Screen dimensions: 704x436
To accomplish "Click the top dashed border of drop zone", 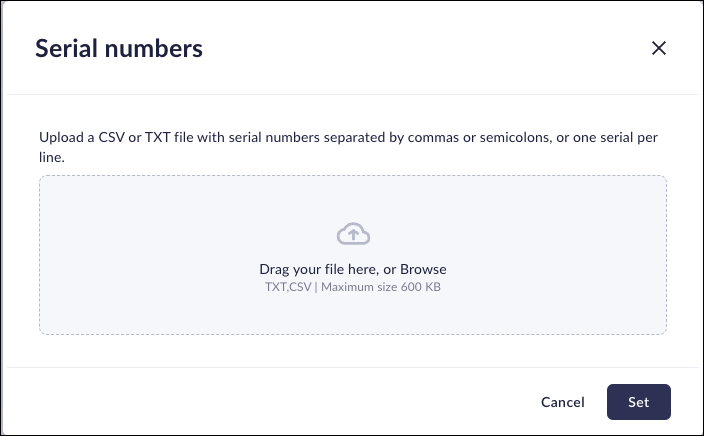I will click(353, 176).
